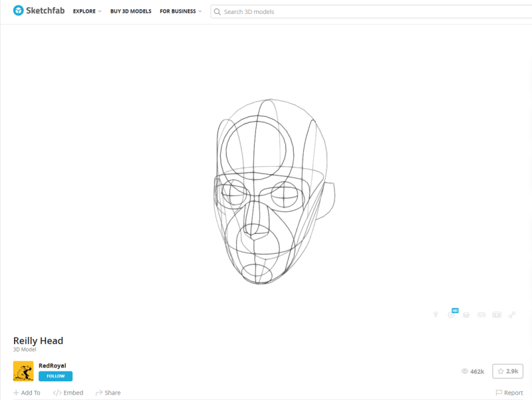Click the Sketchfab logo
The height and width of the screenshot is (400, 532).
(39, 11)
